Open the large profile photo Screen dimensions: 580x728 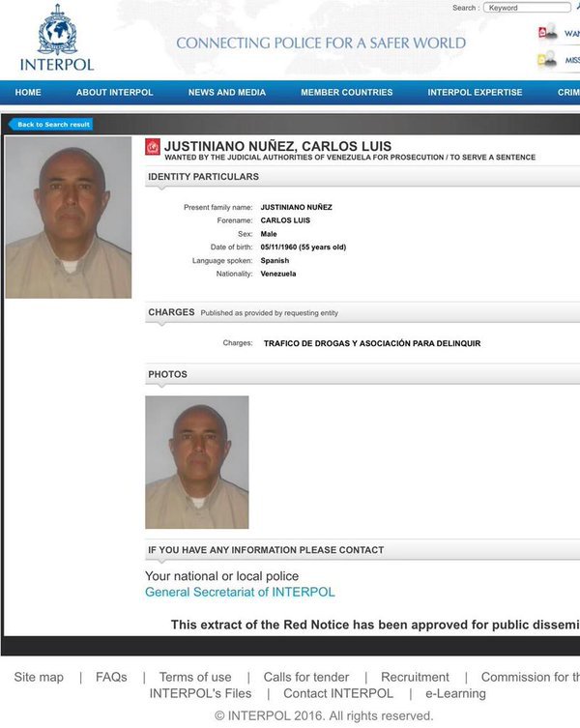[x=69, y=218]
